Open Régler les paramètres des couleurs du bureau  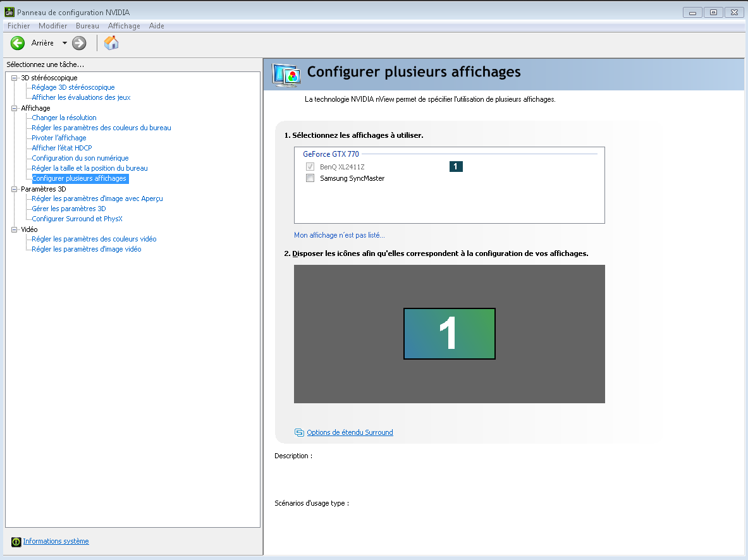point(101,128)
